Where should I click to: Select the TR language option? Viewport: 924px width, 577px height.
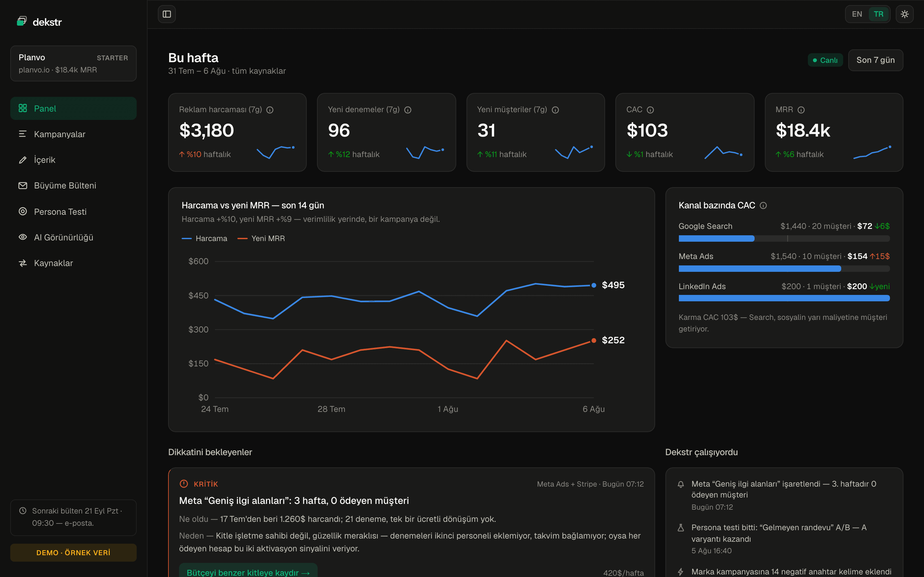(878, 14)
